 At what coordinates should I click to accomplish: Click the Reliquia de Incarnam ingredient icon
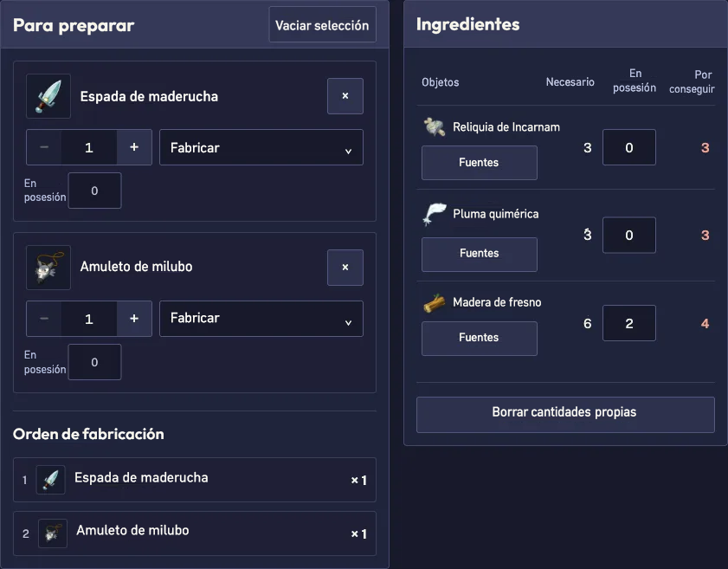(x=434, y=126)
